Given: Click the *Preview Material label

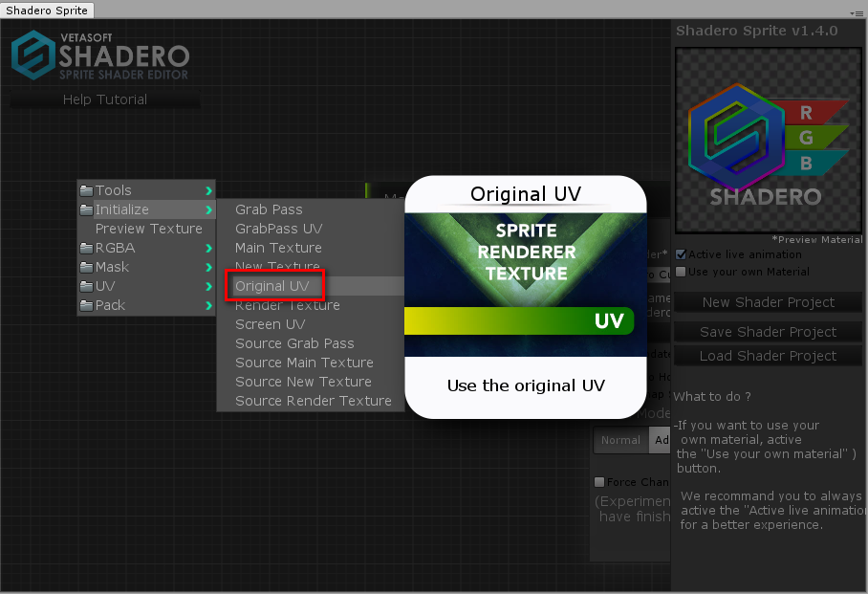Looking at the screenshot, I should 817,240.
